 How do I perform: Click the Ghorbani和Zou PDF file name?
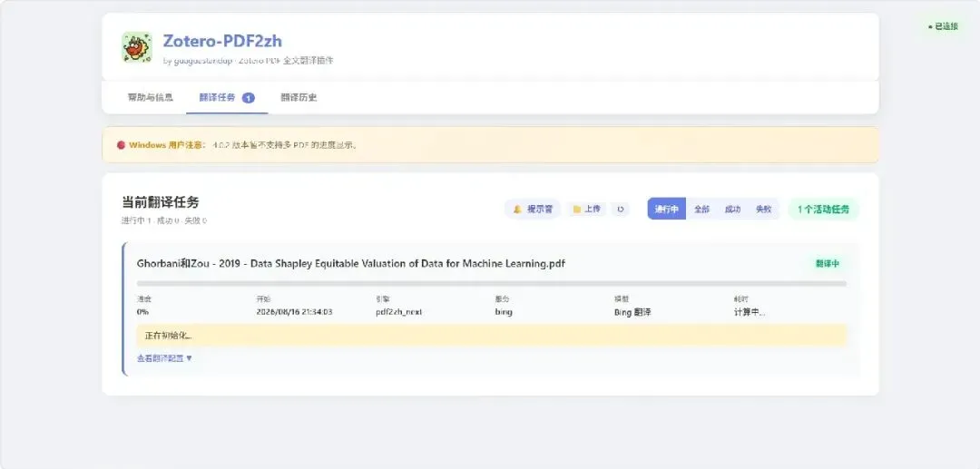point(350,264)
